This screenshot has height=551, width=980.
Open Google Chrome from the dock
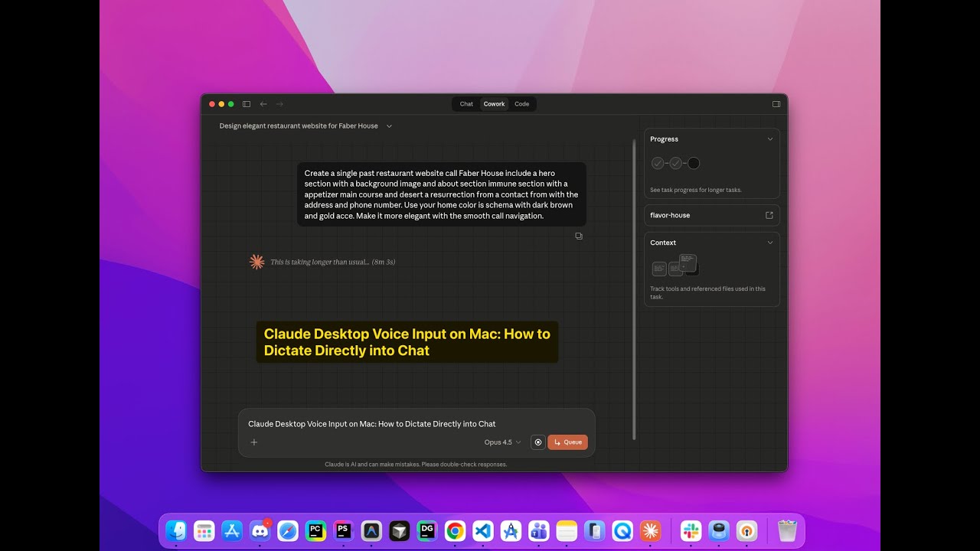coord(455,530)
